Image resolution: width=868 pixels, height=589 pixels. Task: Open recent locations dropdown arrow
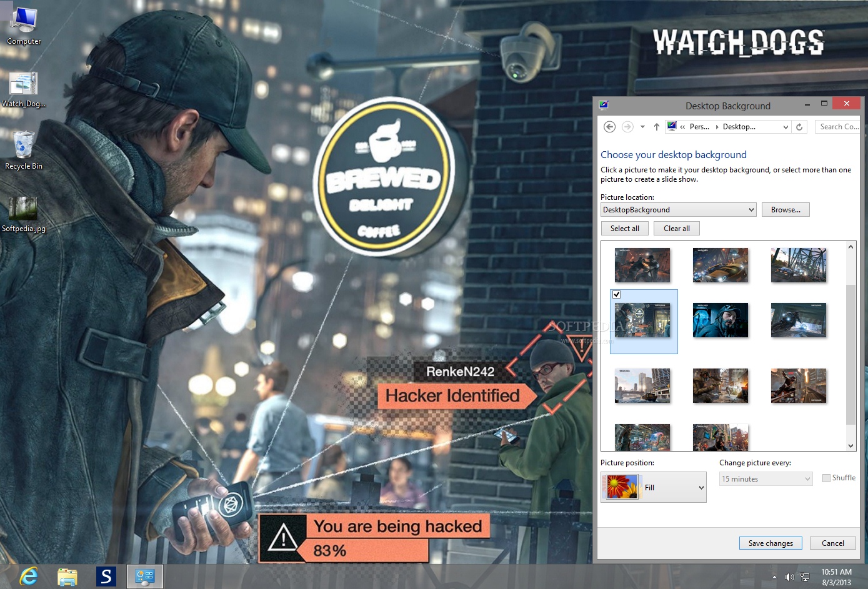(642, 127)
